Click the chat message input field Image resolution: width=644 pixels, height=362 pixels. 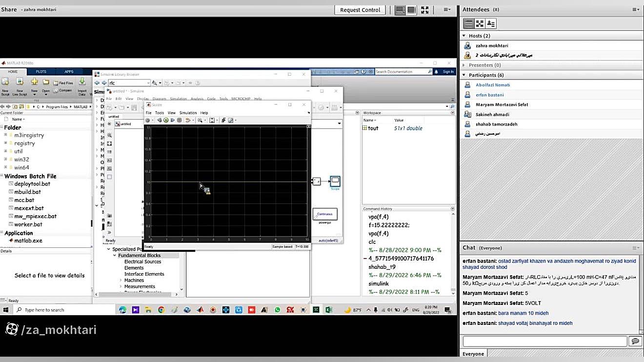(x=544, y=342)
